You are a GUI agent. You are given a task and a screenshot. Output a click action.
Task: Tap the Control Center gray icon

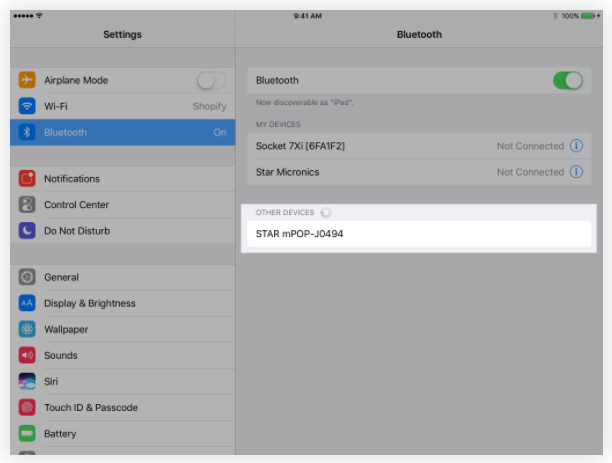pyautogui.click(x=27, y=205)
